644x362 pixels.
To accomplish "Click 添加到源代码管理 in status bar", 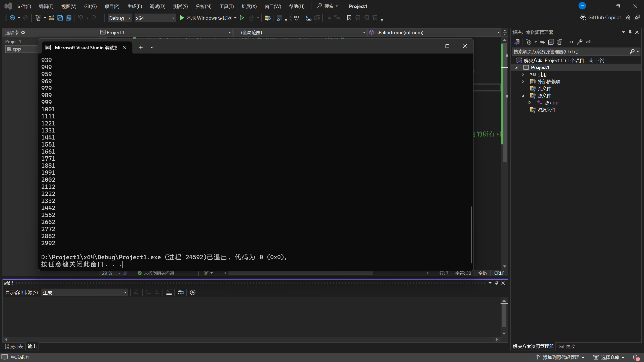I will coord(561,357).
